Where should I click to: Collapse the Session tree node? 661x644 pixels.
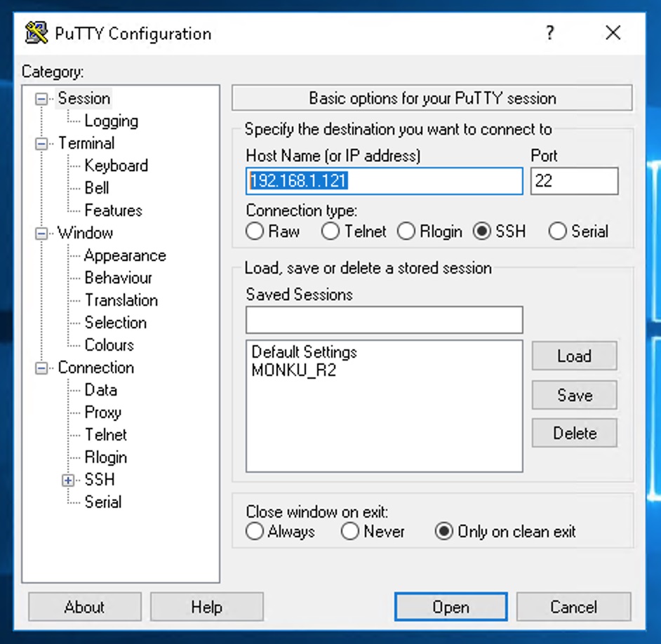click(42, 99)
